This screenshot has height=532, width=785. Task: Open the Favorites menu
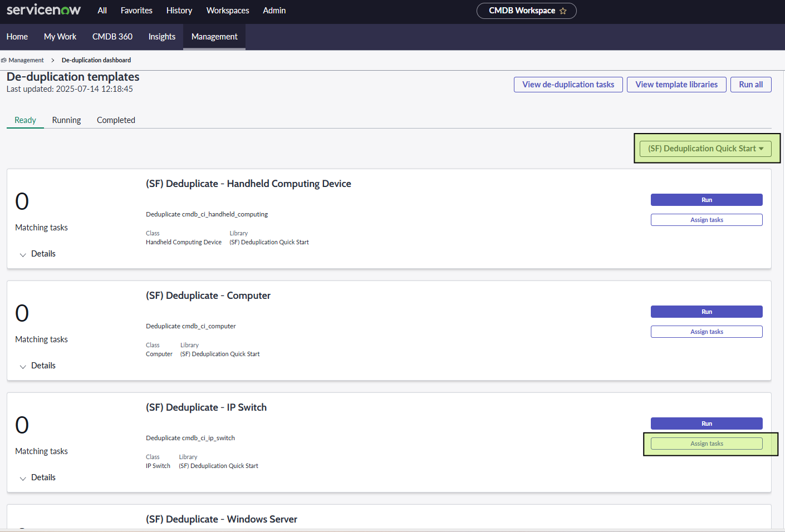pyautogui.click(x=136, y=11)
